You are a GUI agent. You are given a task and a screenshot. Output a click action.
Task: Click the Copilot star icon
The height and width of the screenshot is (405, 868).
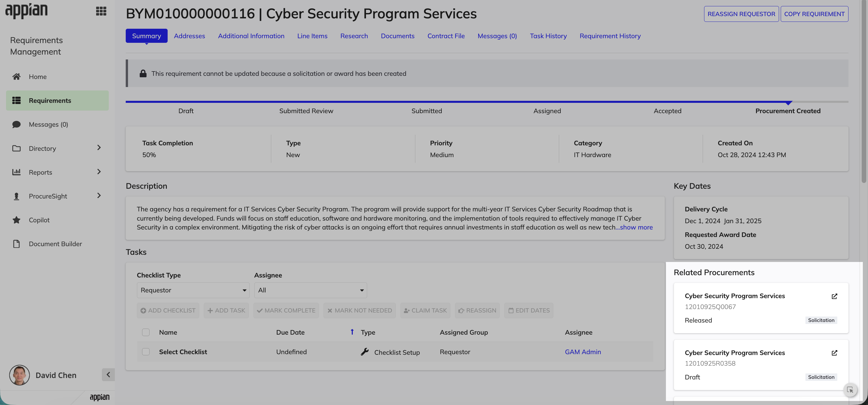click(17, 220)
